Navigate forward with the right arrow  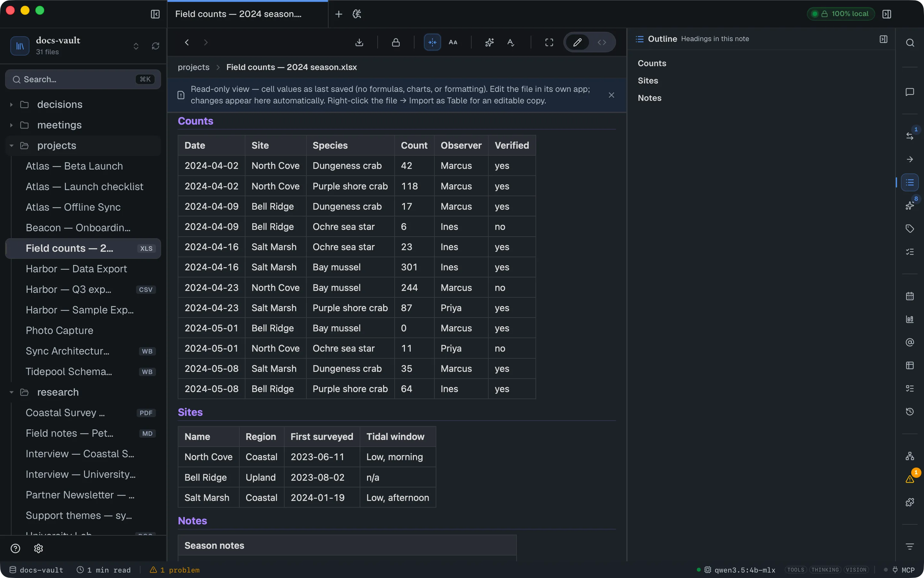coord(206,42)
